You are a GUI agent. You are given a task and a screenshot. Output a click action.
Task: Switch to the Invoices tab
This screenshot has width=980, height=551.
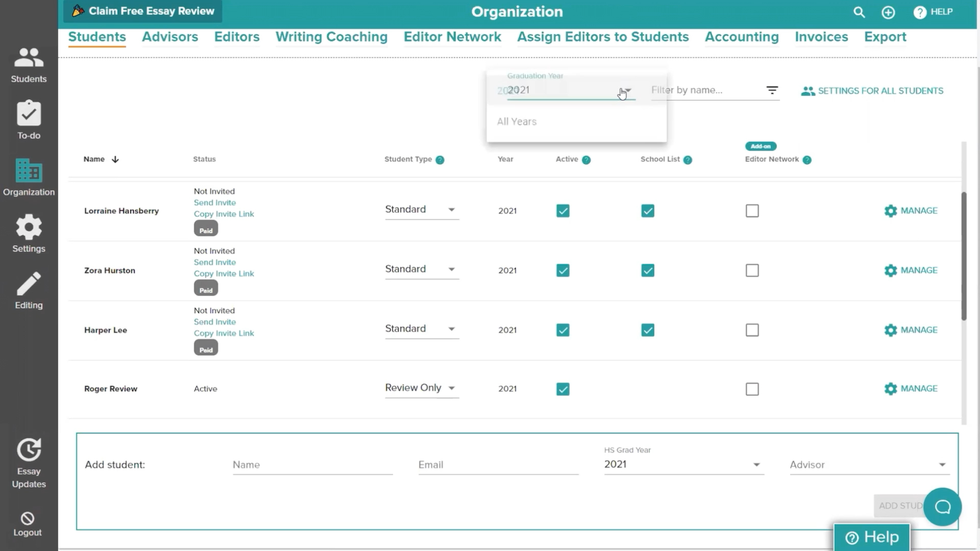point(821,36)
